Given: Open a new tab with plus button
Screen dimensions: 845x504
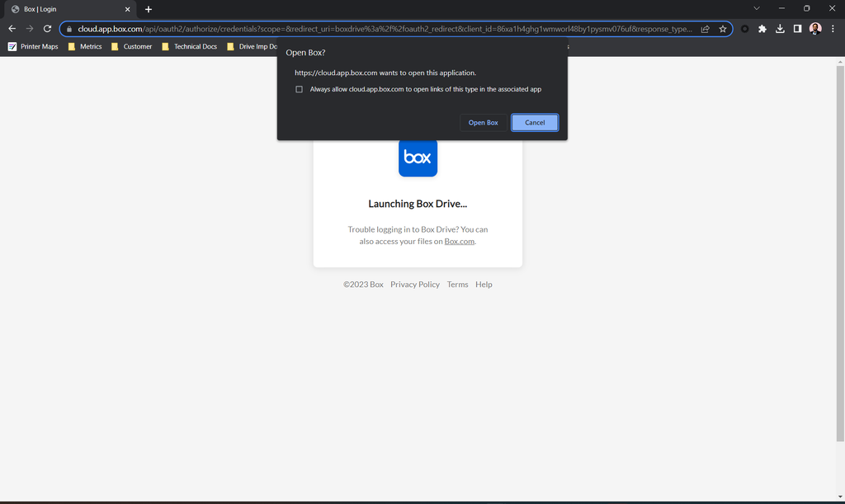Looking at the screenshot, I should pos(149,9).
